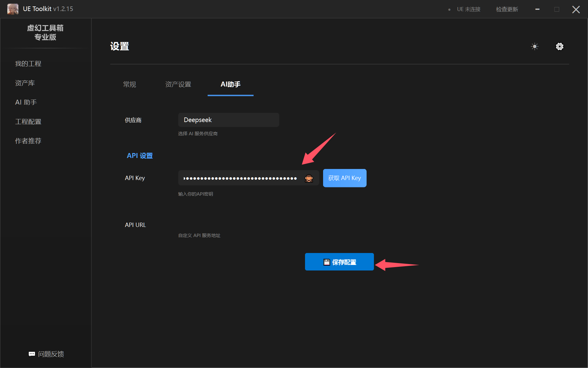Click the 选择 AI 服务供应商 hint text
This screenshot has height=368, width=588.
198,134
